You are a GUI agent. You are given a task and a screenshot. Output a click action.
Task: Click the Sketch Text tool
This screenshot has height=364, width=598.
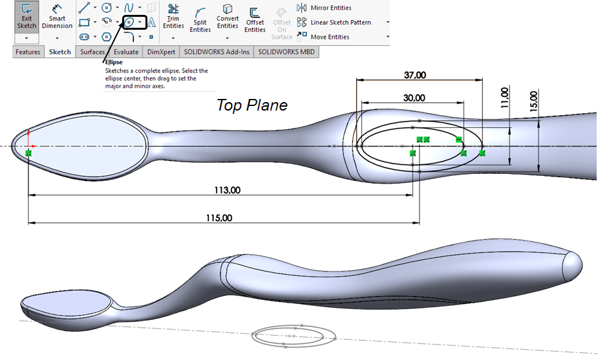tap(151, 23)
